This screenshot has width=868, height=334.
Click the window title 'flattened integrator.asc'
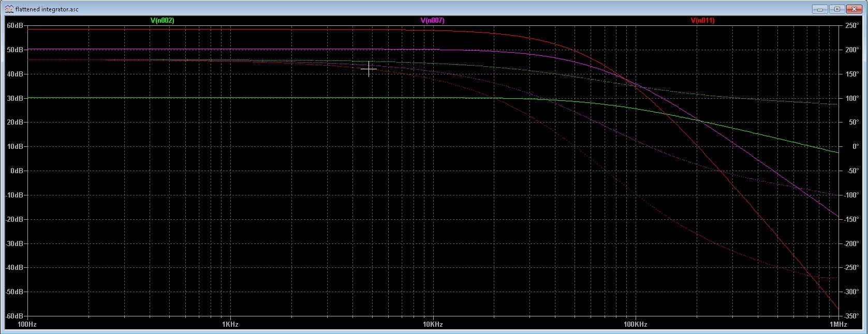tap(47, 9)
